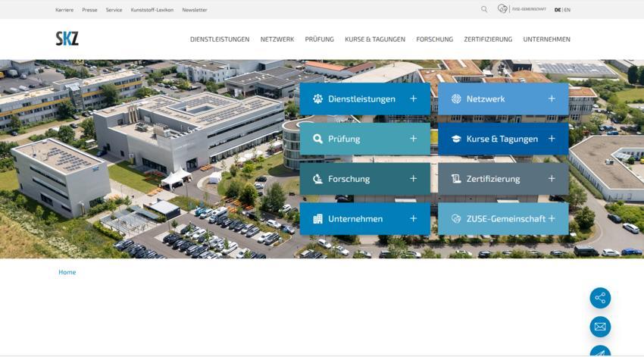Screen dimensions: 644x357
Task: Click the Prüfung tile label
Action: tap(344, 139)
